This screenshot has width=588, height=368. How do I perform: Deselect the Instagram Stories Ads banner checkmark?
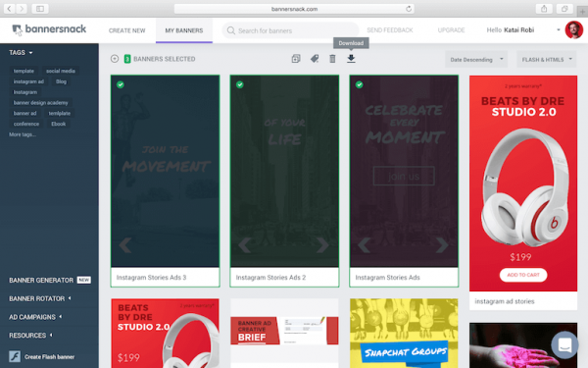(x=360, y=84)
